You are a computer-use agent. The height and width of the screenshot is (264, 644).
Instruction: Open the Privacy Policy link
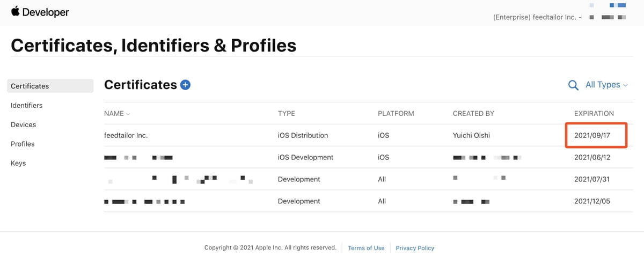[x=415, y=248]
